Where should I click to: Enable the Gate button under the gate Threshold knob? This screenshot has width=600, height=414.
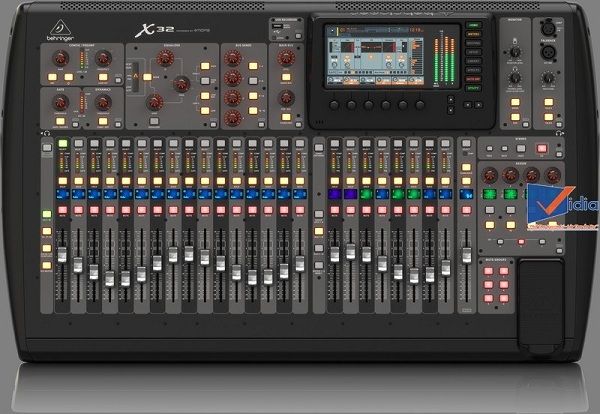[60, 121]
